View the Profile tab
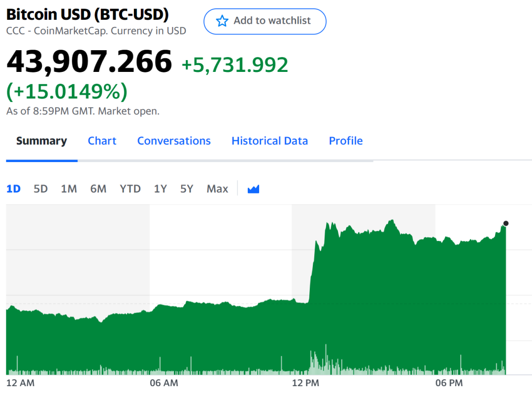 346,141
